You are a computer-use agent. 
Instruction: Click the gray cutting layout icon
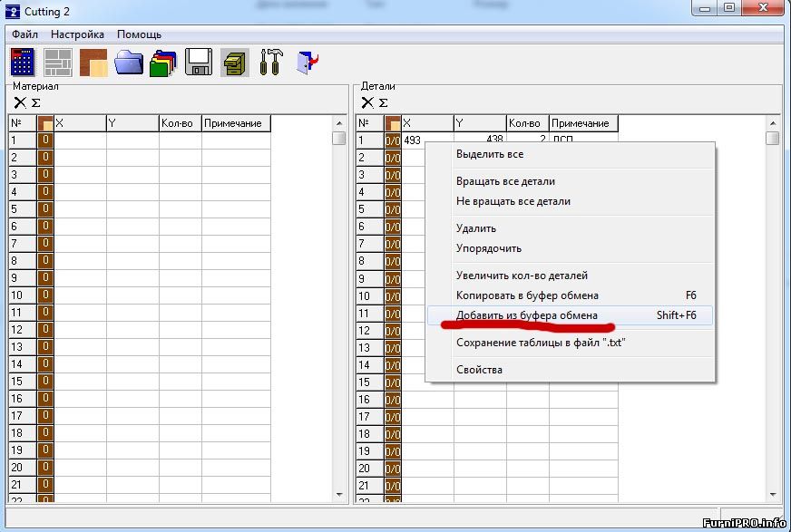[x=58, y=63]
